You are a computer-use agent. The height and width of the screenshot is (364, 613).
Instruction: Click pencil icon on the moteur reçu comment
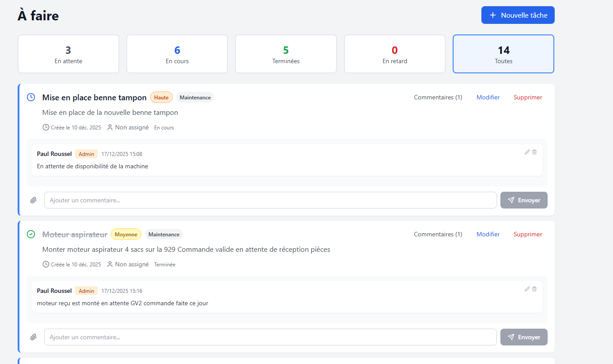(527, 289)
